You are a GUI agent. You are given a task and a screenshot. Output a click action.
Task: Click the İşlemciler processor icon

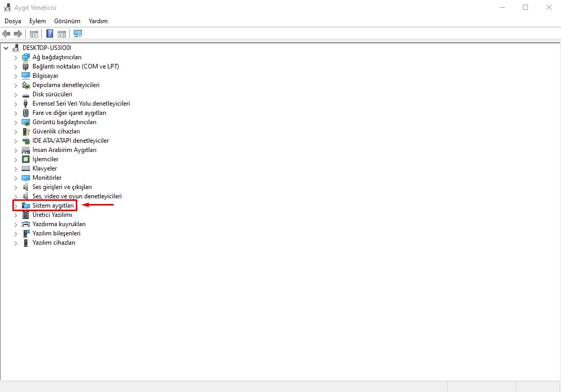(26, 159)
